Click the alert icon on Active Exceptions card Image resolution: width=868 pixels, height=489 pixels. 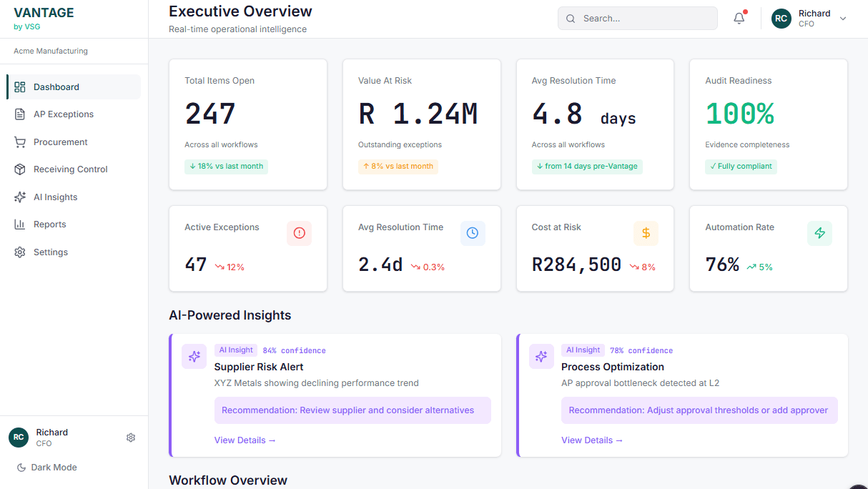(299, 233)
